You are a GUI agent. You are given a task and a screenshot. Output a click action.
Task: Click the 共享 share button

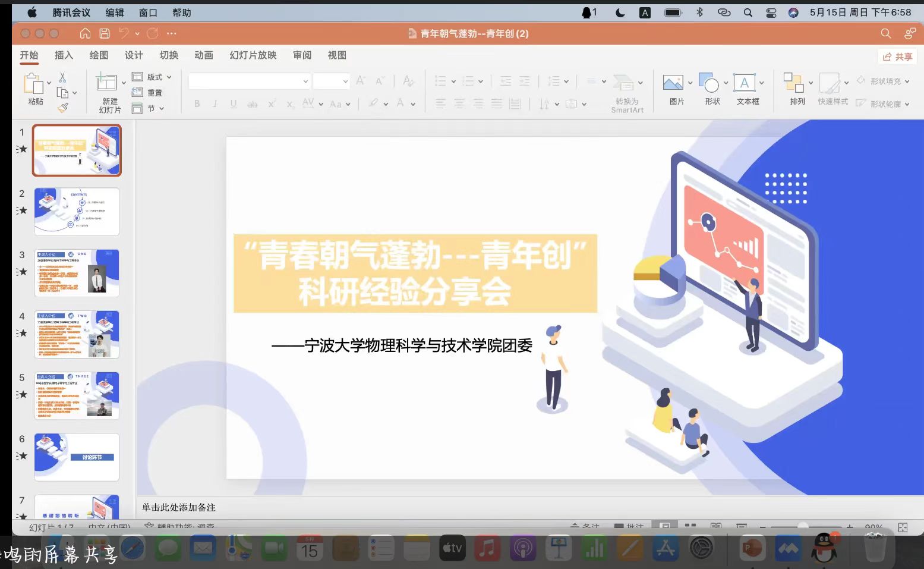tap(897, 56)
